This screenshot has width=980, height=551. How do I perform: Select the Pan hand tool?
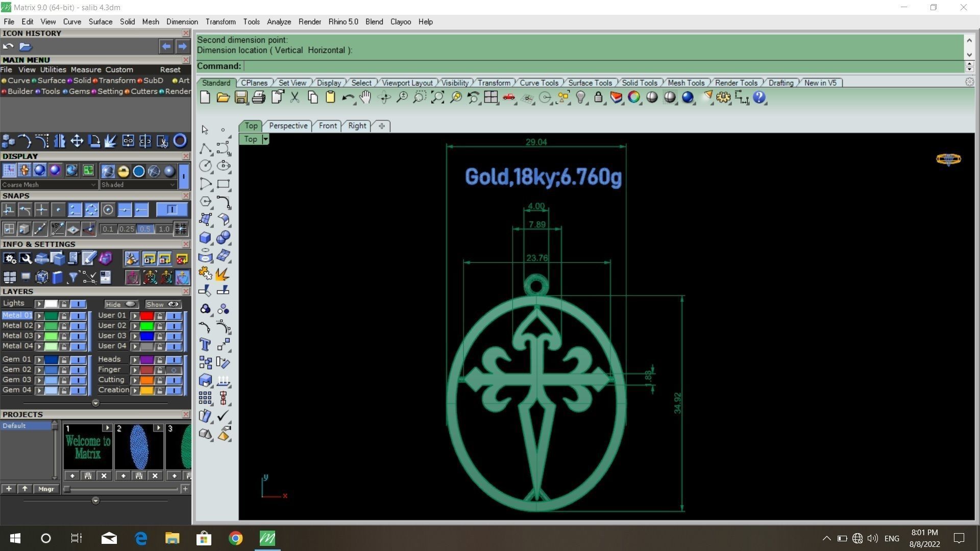click(x=365, y=97)
